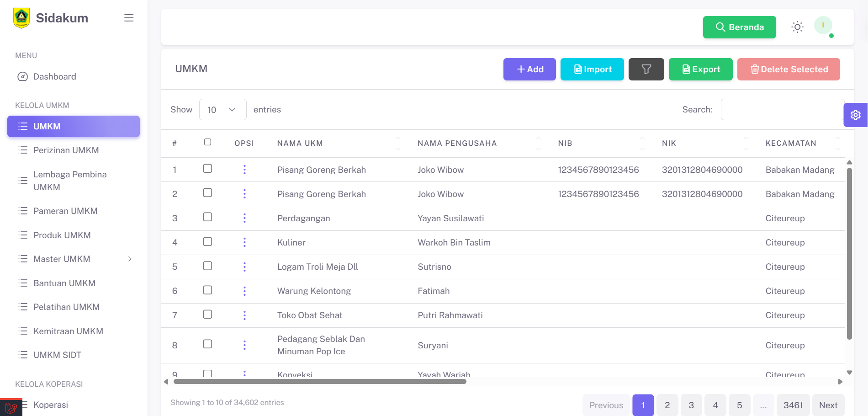868x416 pixels.
Task: Go to page 4
Action: [x=715, y=405]
